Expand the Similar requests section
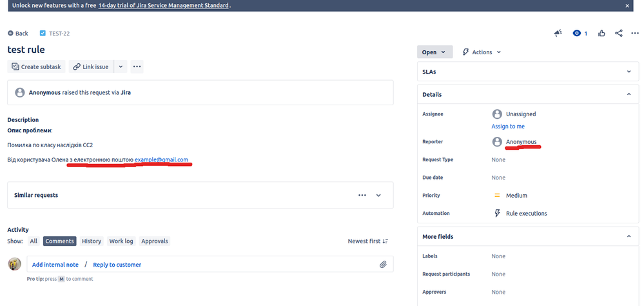644x306 pixels. 378,196
